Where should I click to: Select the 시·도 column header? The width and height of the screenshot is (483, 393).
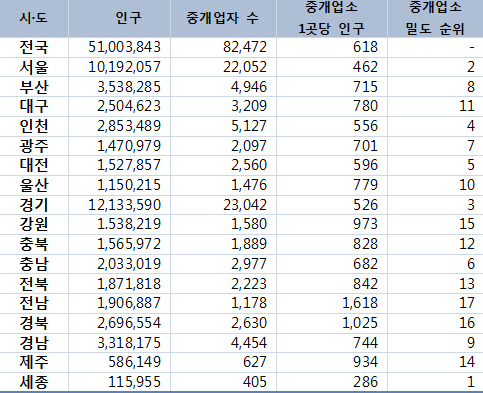tap(34, 18)
